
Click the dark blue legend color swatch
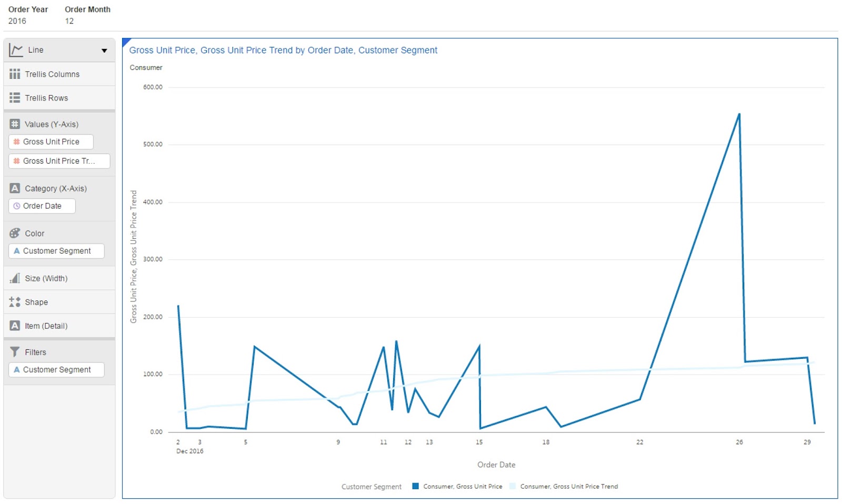click(x=416, y=486)
